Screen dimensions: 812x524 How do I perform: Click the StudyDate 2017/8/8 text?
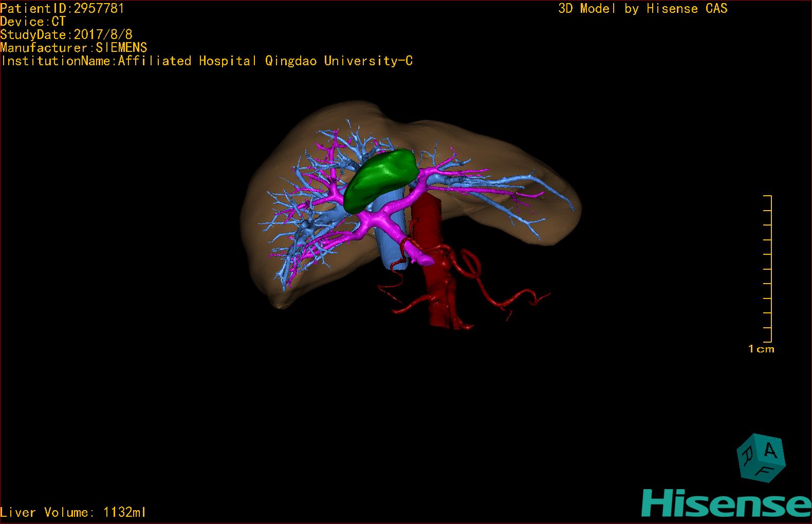[66, 35]
